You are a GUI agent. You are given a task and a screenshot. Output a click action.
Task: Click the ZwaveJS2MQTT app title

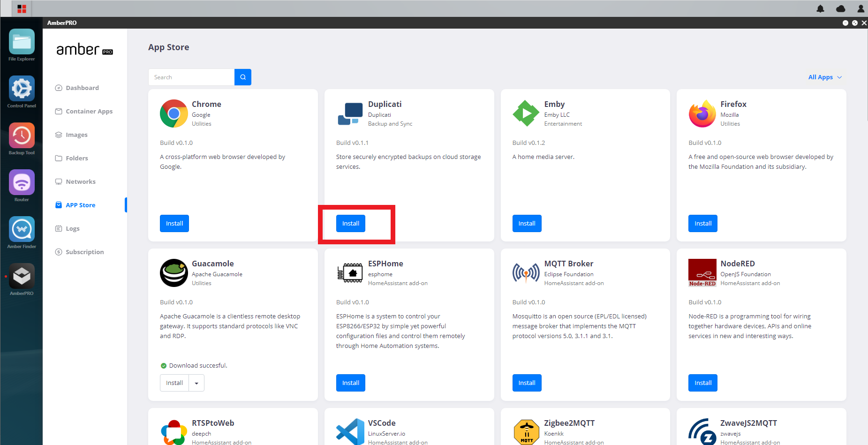pyautogui.click(x=748, y=423)
